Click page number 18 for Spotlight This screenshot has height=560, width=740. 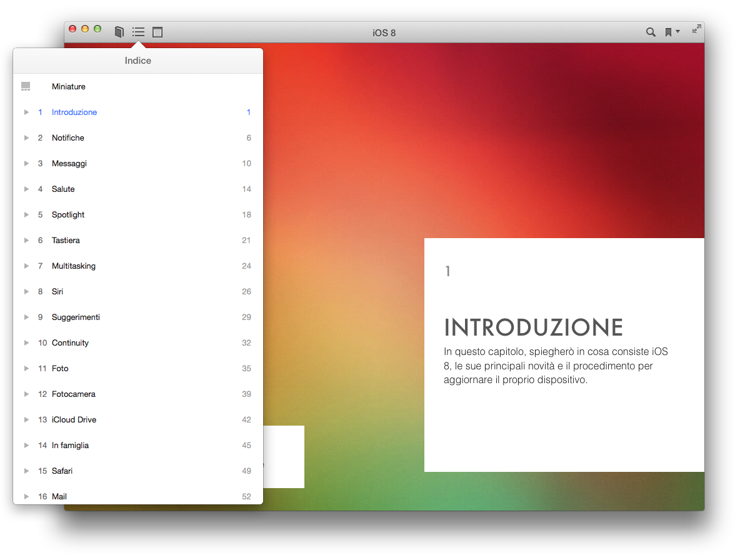(x=246, y=214)
